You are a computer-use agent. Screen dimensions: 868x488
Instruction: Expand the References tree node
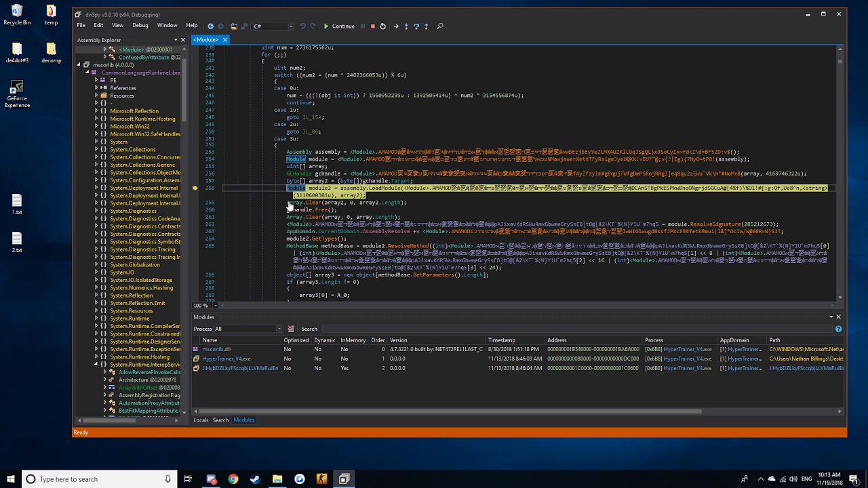tap(96, 88)
